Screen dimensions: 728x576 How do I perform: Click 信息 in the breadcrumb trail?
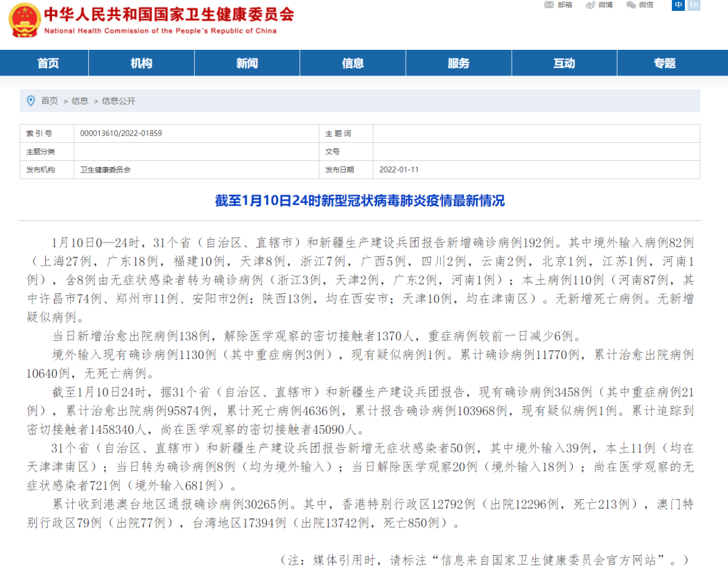pyautogui.click(x=80, y=100)
